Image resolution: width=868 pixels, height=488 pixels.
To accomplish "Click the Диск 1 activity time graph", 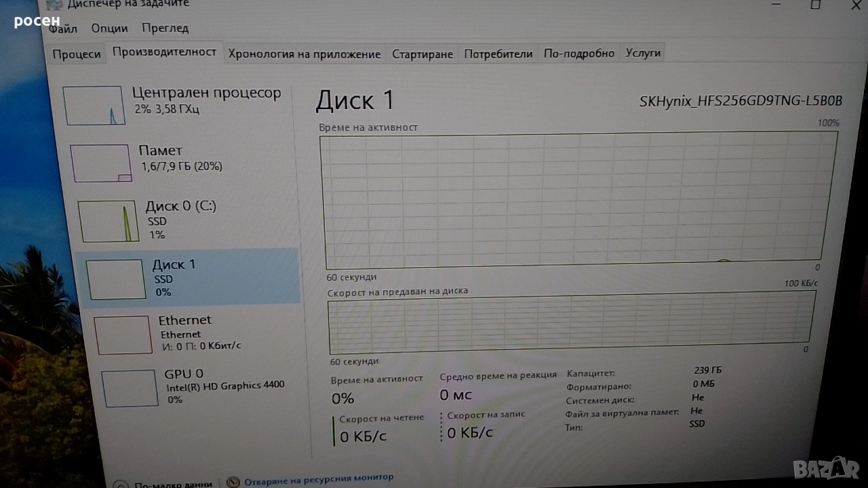I will (x=573, y=199).
